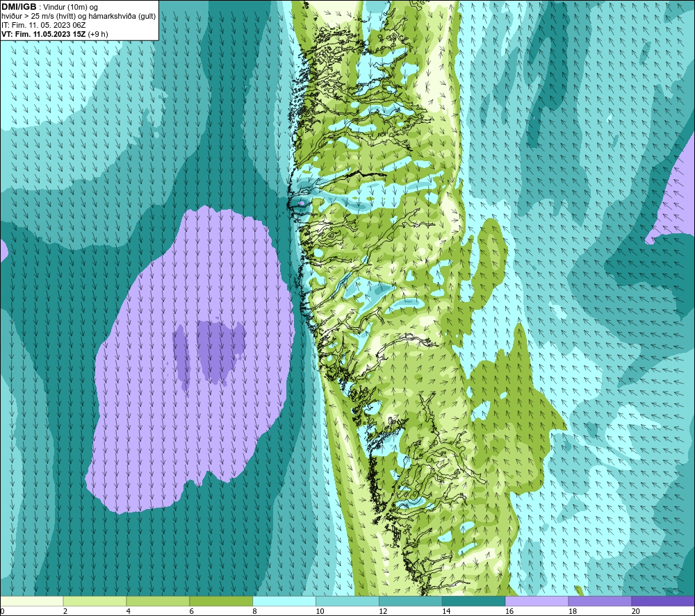Click the scale label '6'
Image resolution: width=695 pixels, height=616 pixels.
(192, 611)
